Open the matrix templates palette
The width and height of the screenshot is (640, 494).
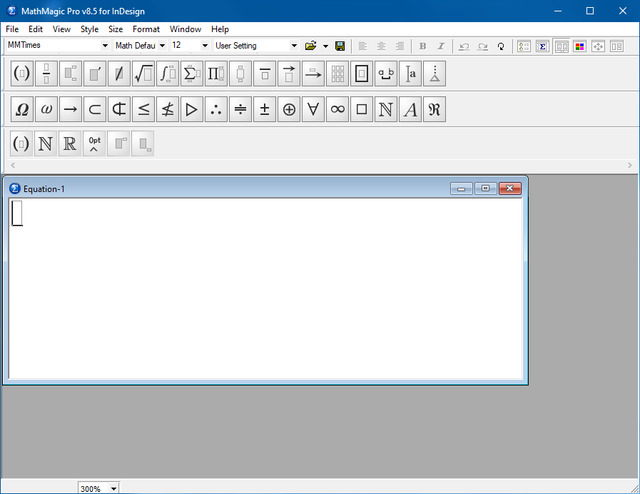338,73
